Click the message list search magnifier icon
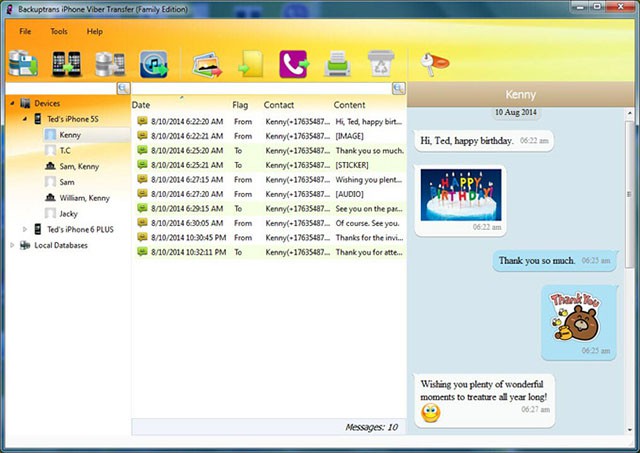640x453 pixels. [399, 89]
